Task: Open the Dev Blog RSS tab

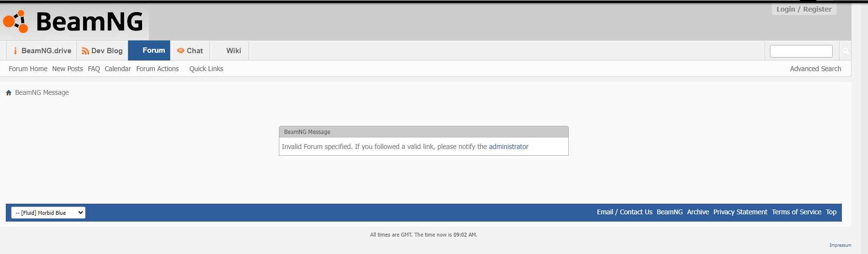Action: coord(102,51)
